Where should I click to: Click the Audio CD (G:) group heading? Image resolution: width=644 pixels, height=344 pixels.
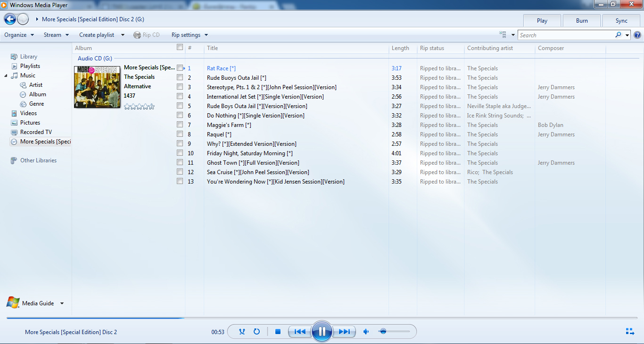point(95,59)
